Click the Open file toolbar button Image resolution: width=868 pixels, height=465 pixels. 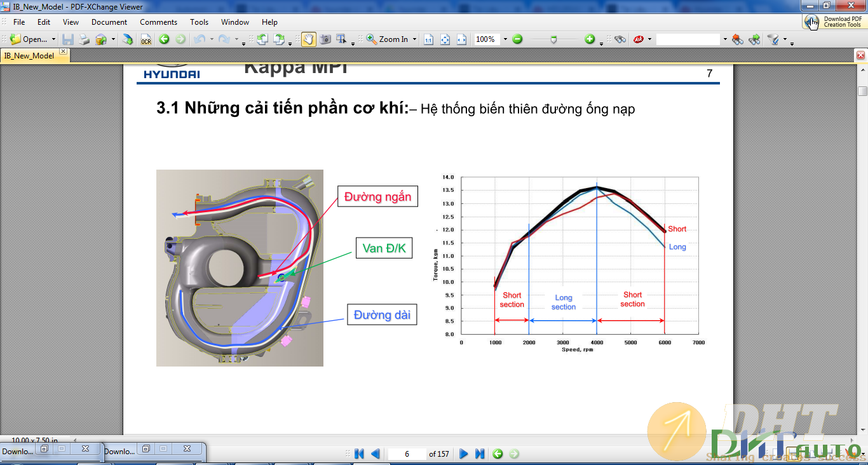[29, 39]
